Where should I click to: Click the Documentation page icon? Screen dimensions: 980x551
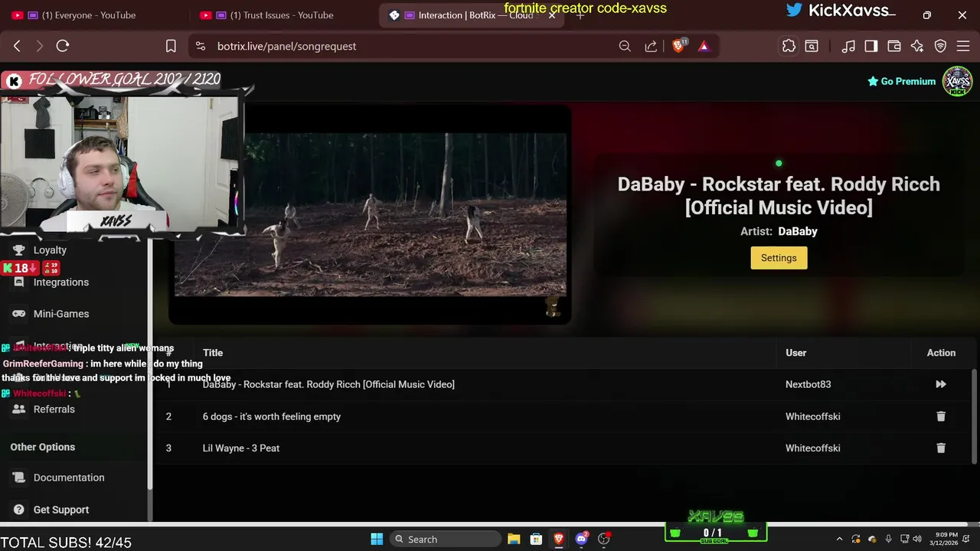[19, 478]
